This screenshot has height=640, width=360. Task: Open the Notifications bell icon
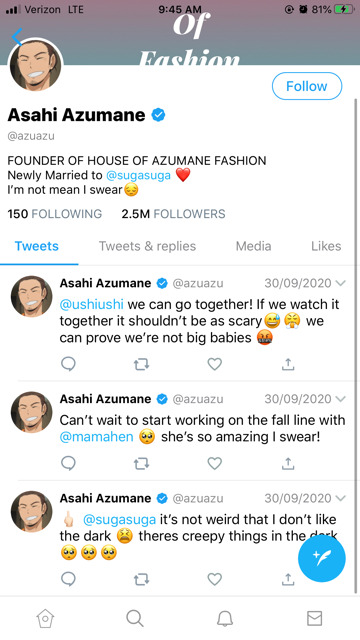point(224,619)
